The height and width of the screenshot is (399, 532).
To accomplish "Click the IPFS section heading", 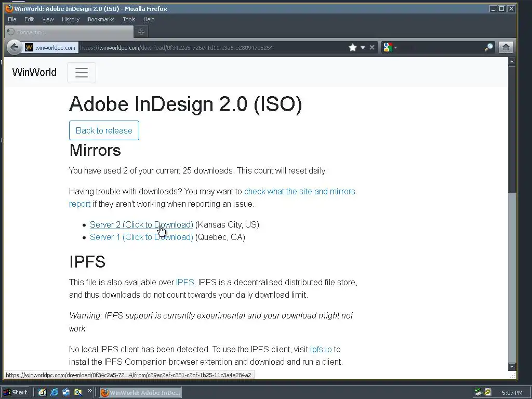I will 87,262.
